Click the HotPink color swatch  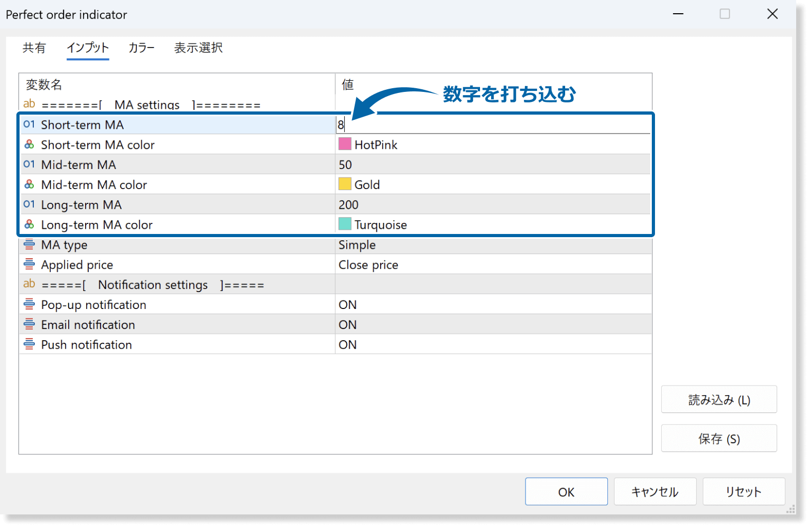click(345, 144)
